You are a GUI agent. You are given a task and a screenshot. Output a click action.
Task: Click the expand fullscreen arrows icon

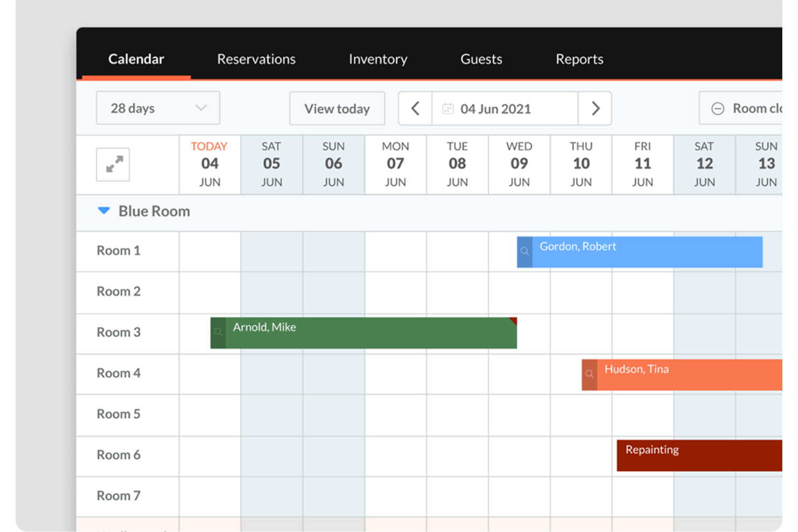click(113, 164)
